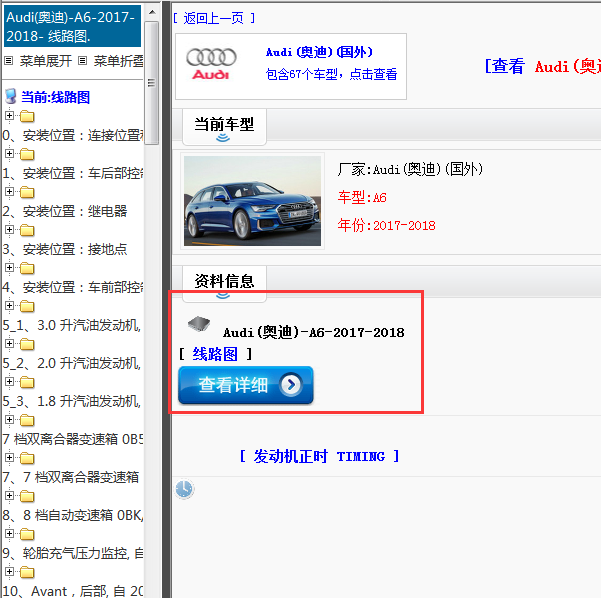Click the 菜单折叠 menu item
601x598 pixels.
(118, 61)
